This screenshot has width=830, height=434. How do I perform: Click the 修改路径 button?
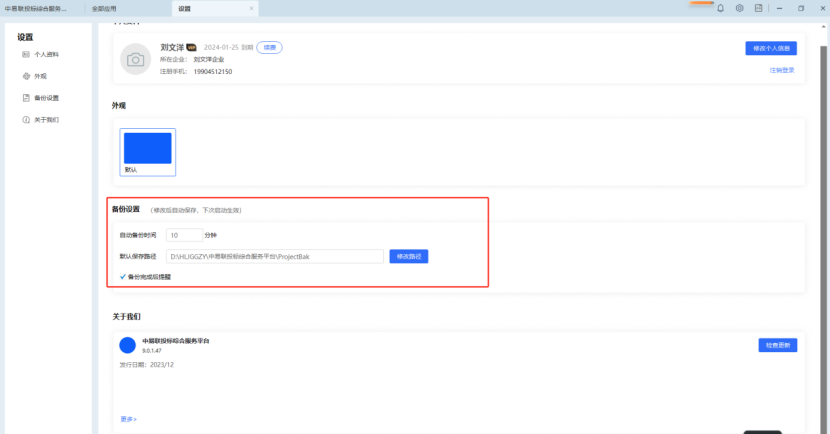point(409,257)
